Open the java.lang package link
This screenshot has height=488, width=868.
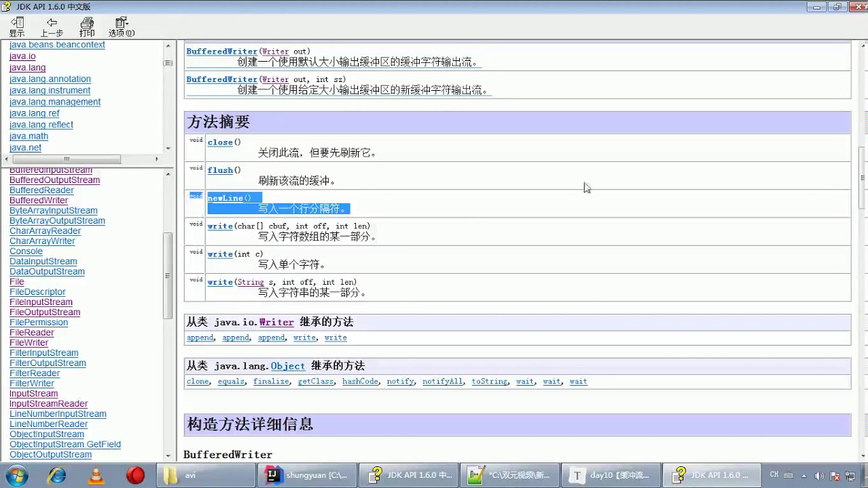pos(28,68)
